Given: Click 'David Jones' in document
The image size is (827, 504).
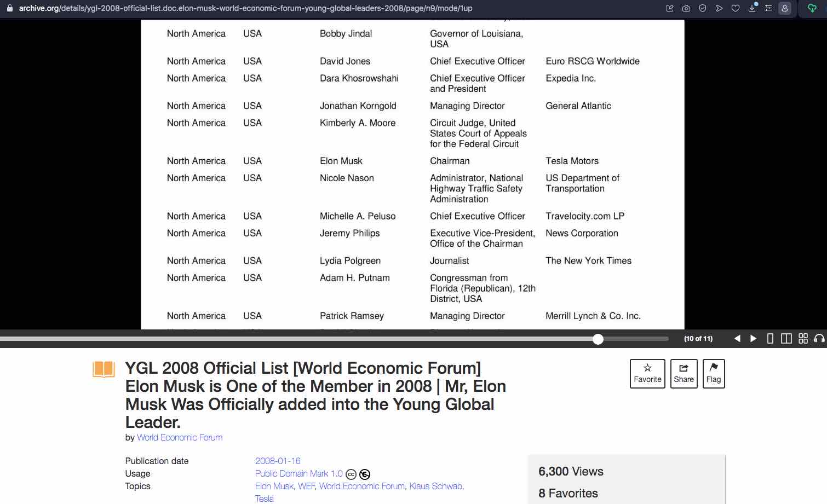Looking at the screenshot, I should pos(345,61).
